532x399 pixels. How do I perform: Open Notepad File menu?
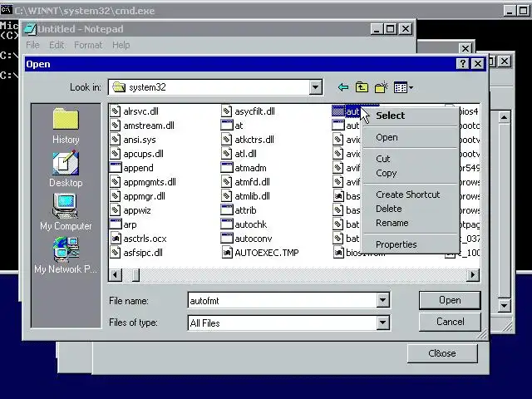[33, 45]
